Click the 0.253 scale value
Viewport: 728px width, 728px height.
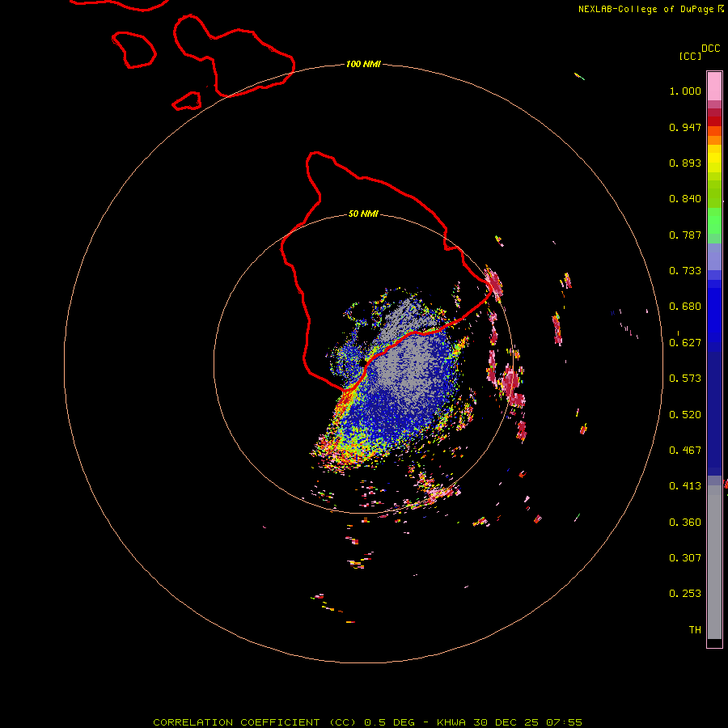[685, 594]
